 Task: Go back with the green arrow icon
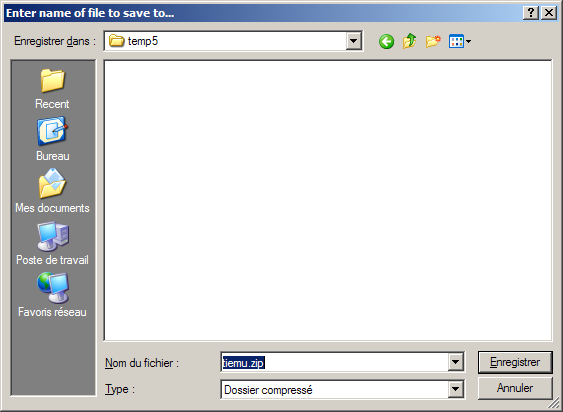coord(386,42)
